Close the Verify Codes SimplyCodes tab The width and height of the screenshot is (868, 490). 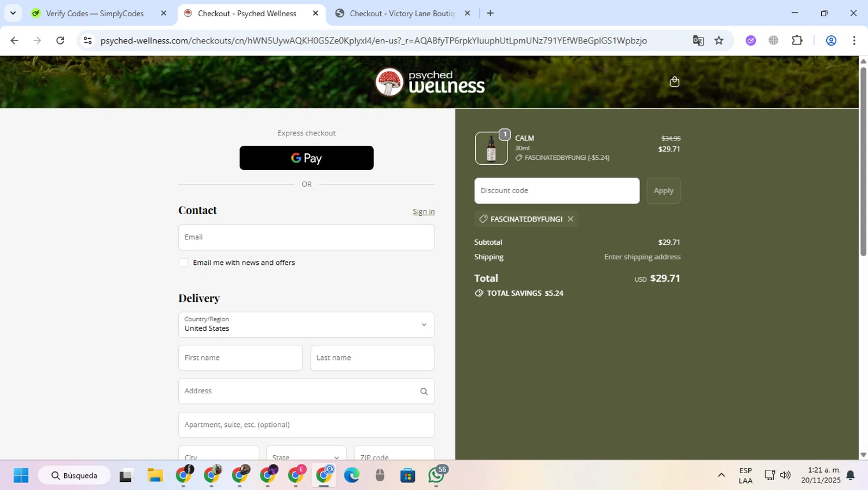[163, 13]
